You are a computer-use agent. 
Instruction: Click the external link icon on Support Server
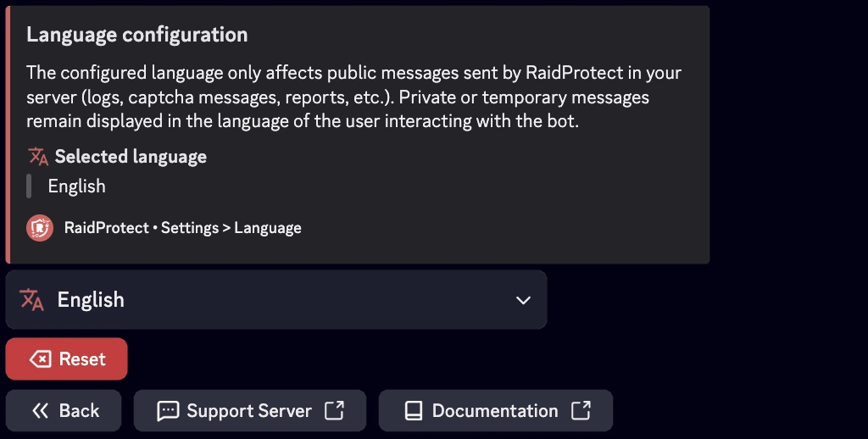[x=335, y=411]
